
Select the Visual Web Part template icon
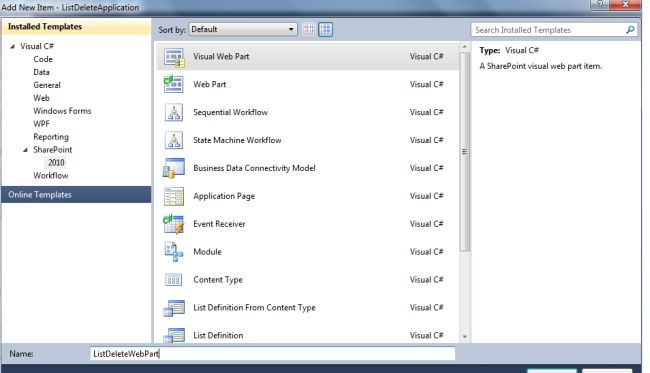(174, 57)
